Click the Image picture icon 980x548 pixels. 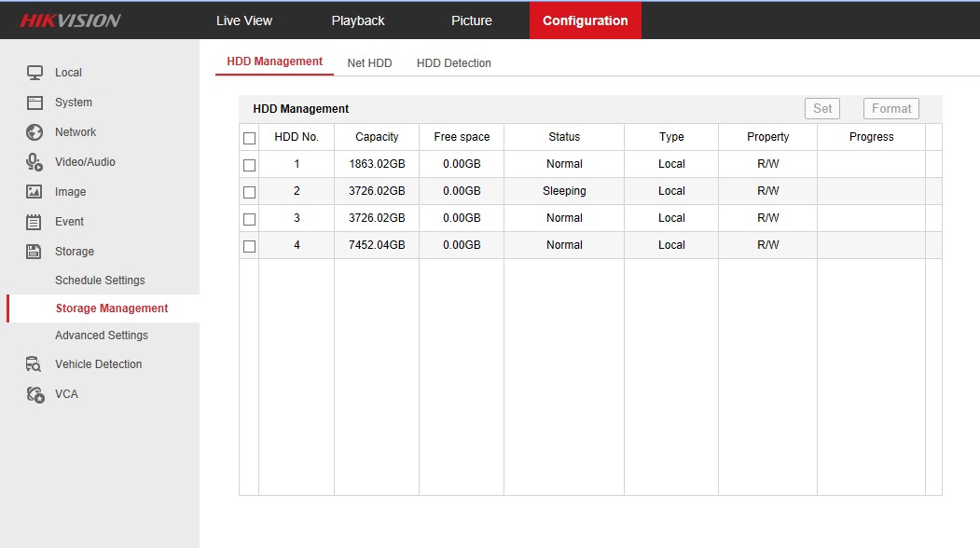[x=35, y=192]
